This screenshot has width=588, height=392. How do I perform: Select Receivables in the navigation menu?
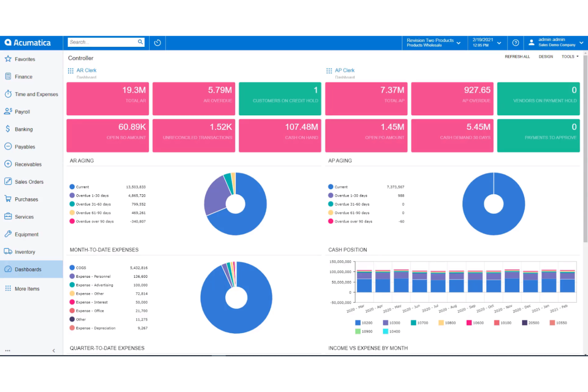pyautogui.click(x=31, y=164)
